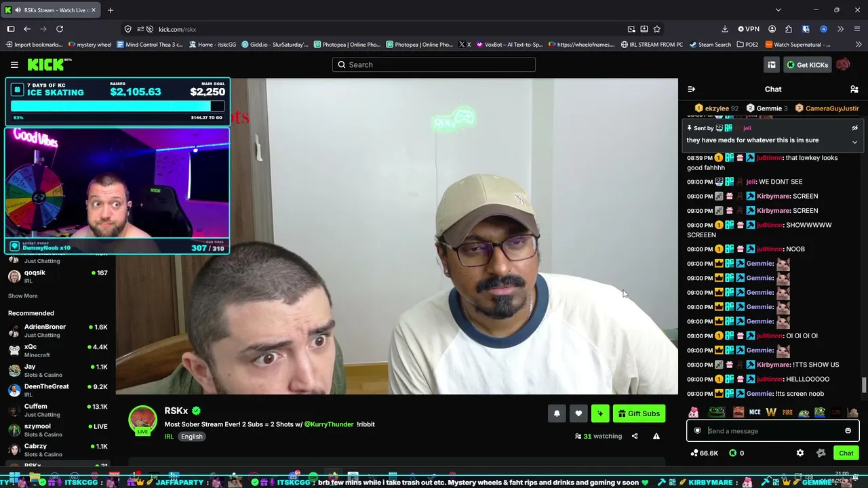Focus the Send a message field
This screenshot has height=488, width=868.
point(773,431)
